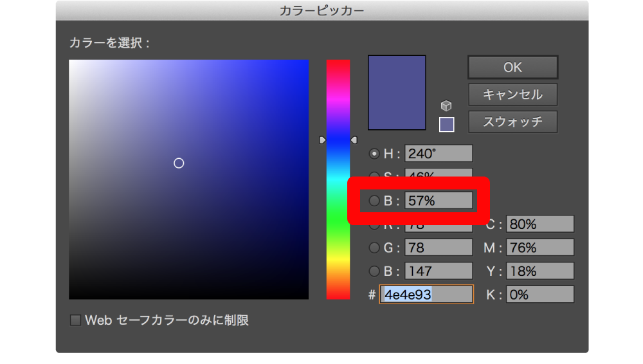Open the スウォッチ color swatches button
The width and height of the screenshot is (643, 364).
(x=512, y=122)
